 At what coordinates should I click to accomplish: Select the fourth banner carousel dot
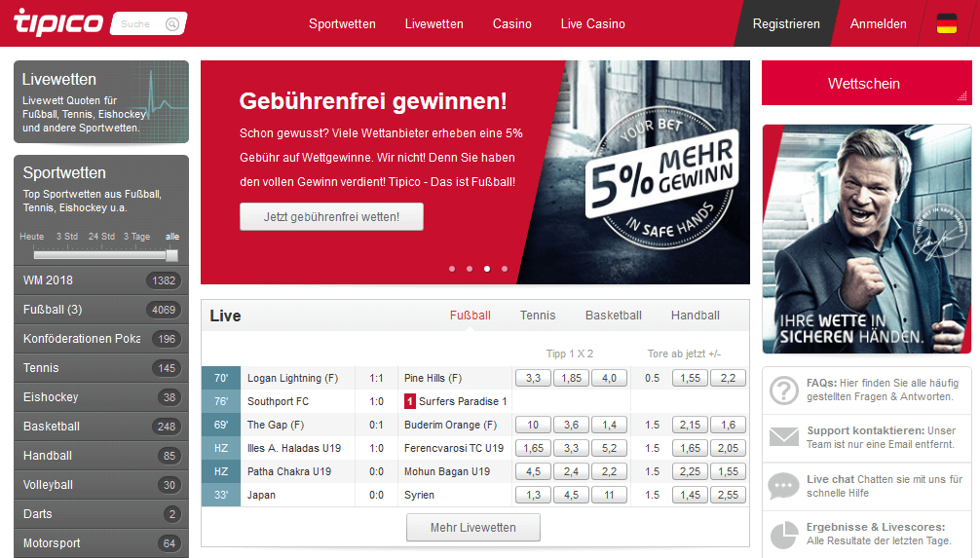point(505,269)
